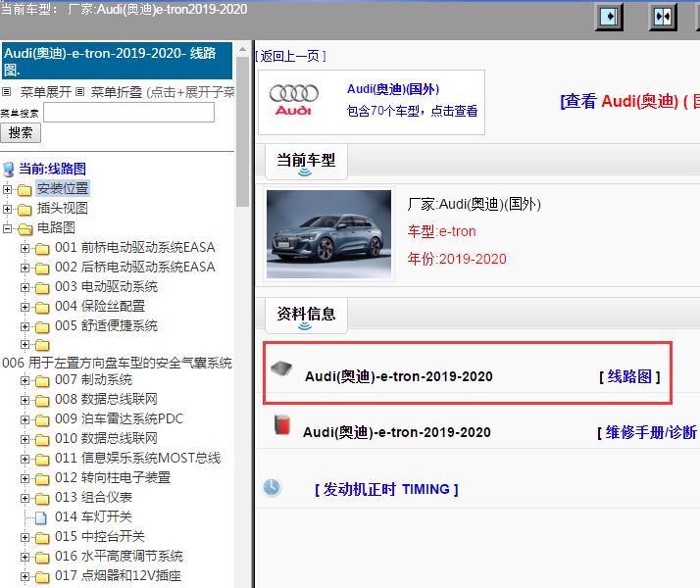
Task: Click the 车型:e-tron text
Action: 441,231
